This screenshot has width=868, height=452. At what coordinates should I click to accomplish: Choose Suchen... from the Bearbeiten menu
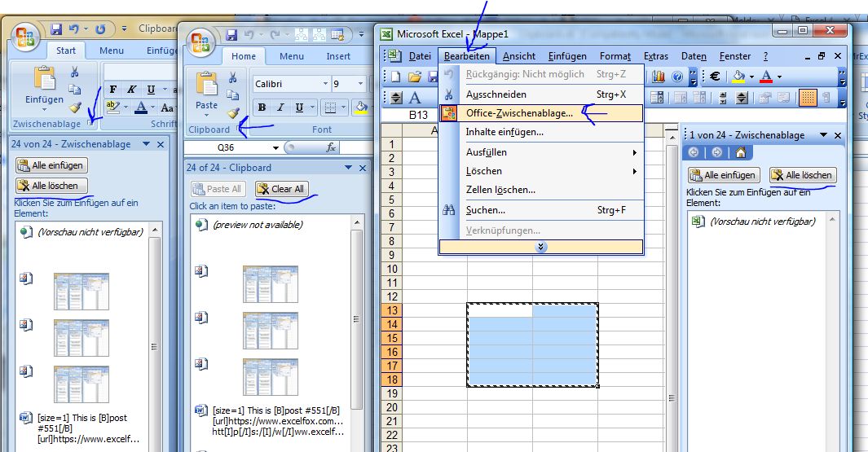(541, 210)
